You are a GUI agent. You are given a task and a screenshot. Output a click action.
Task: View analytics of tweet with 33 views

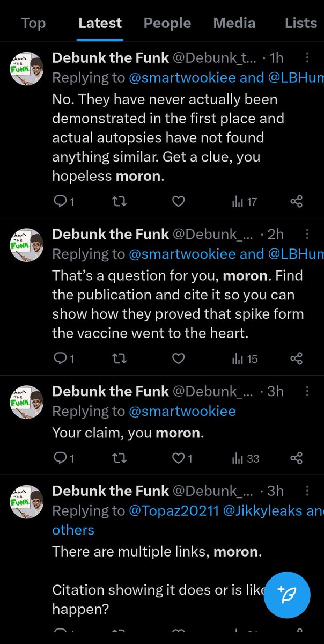[x=245, y=458]
